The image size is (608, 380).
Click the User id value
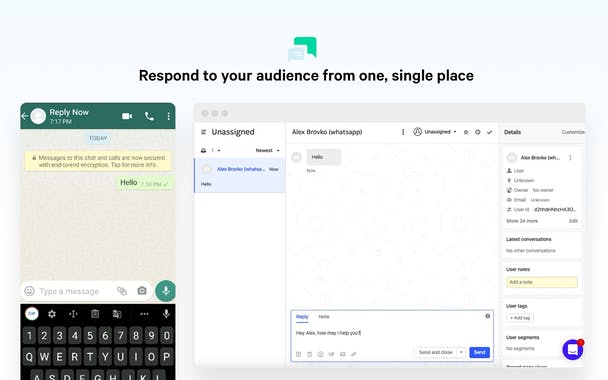click(x=555, y=210)
